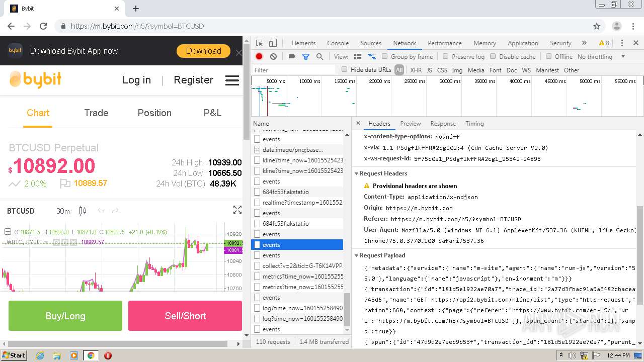Open a new browser tab
644x362 pixels.
click(x=136, y=9)
